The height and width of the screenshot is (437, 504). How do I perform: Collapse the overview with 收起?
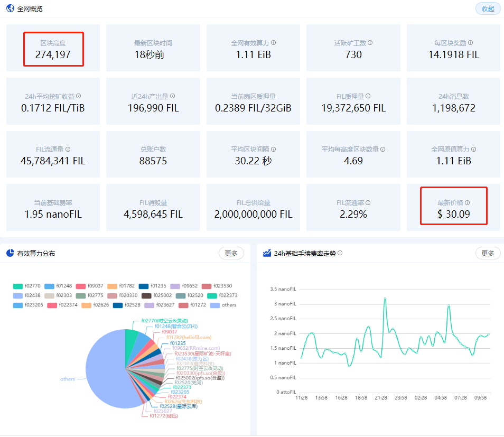point(488,8)
